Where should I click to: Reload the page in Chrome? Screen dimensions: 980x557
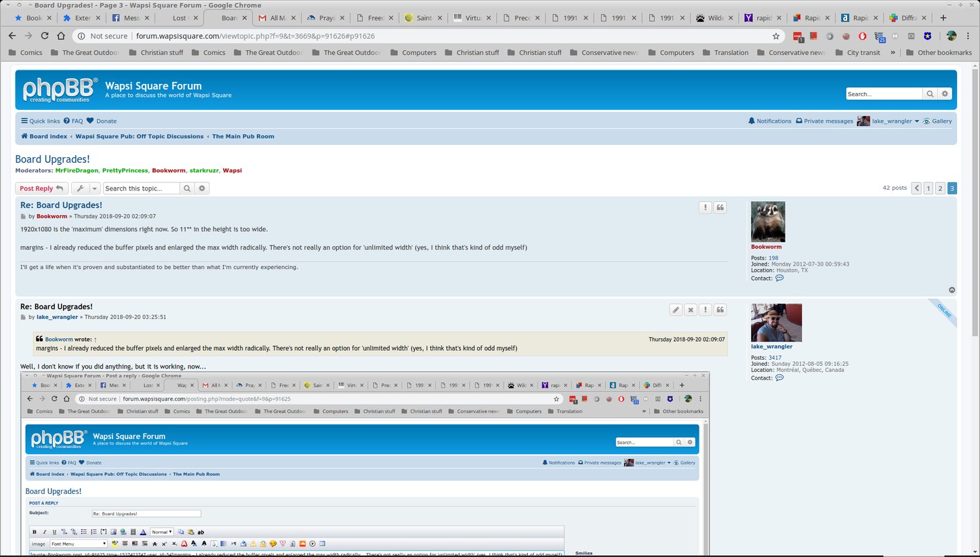(x=45, y=36)
